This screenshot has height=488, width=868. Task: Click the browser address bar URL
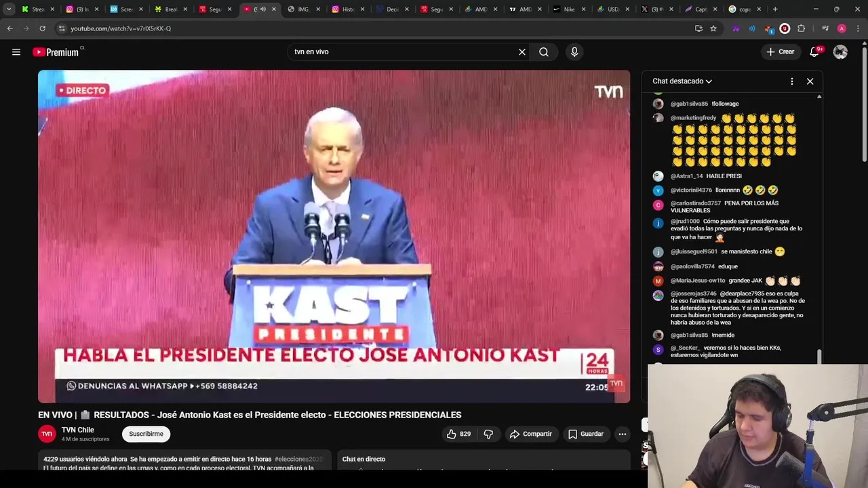pos(121,28)
